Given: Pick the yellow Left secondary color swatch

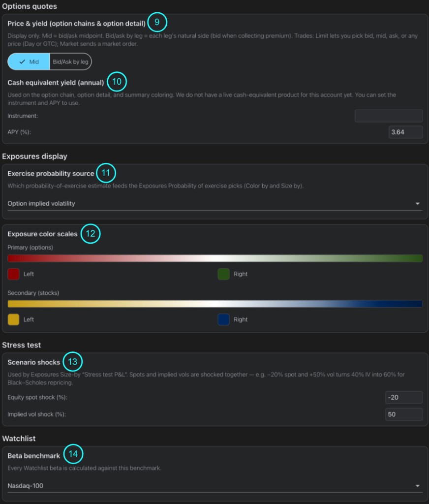Looking at the screenshot, I should (x=13, y=319).
